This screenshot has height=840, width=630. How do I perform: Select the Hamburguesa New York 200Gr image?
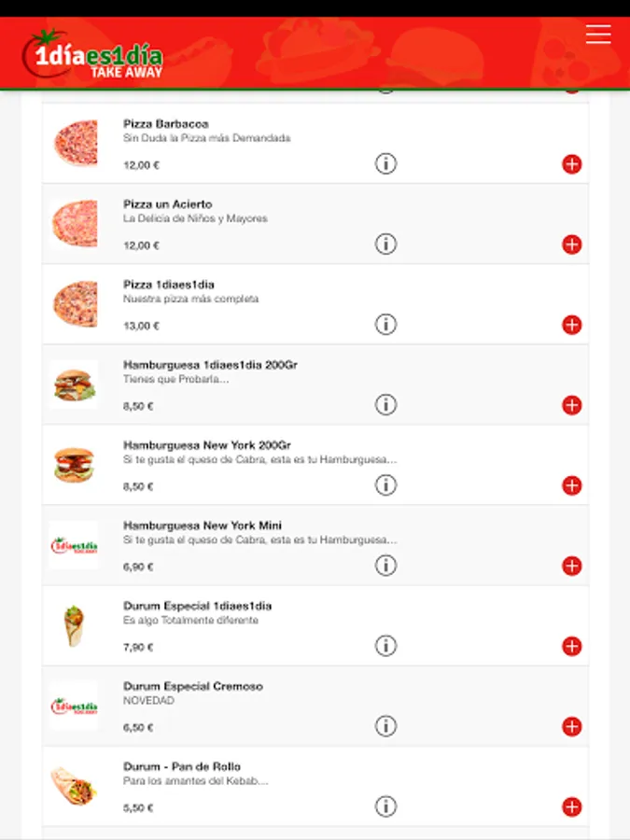(75, 464)
